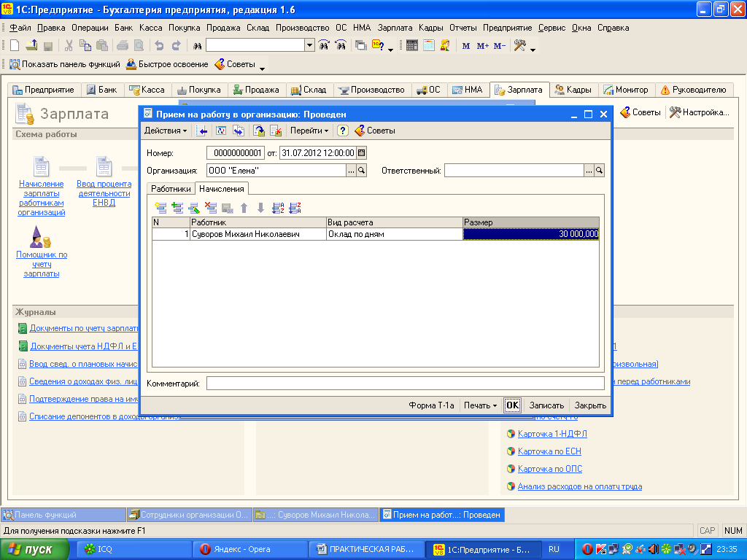
Task: Open the Карточка 1-НДФЛ link
Action: point(552,434)
